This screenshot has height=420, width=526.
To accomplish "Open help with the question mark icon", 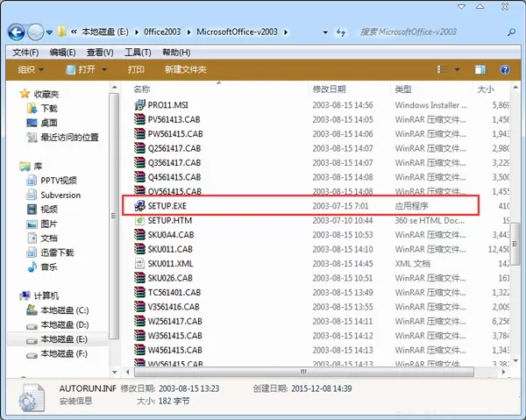I will point(505,69).
